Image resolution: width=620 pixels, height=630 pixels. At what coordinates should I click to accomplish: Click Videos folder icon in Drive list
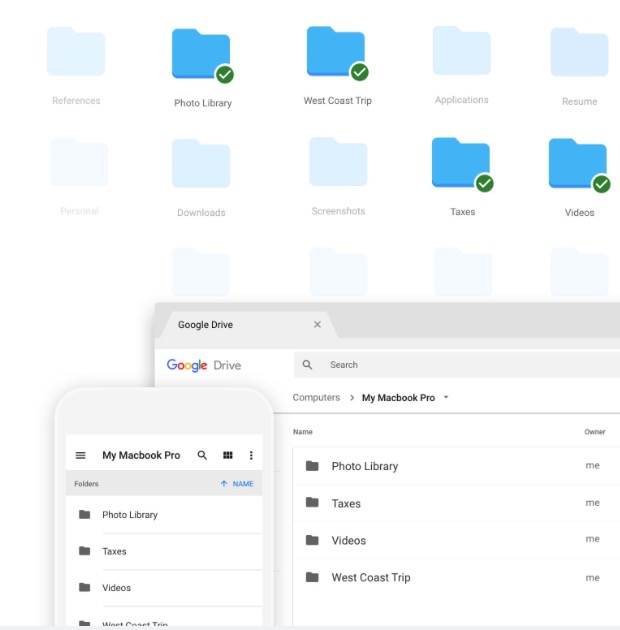[312, 540]
